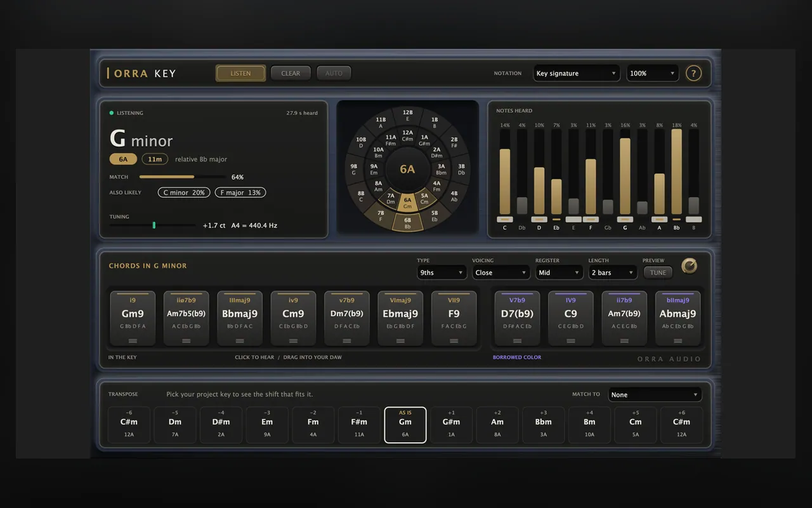Image resolution: width=812 pixels, height=508 pixels.
Task: Click the drag handle on the F9 card
Action: (454, 341)
